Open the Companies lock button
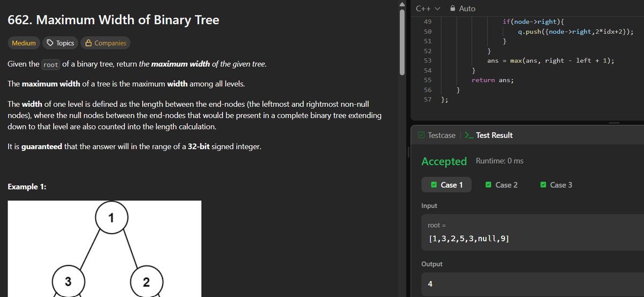 pos(106,43)
